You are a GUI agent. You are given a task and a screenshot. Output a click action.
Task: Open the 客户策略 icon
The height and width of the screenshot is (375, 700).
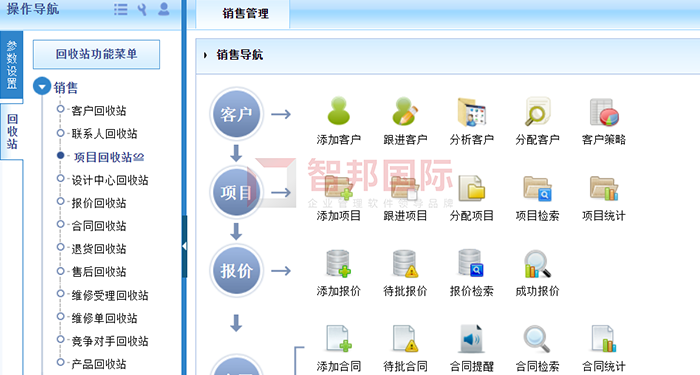point(604,112)
